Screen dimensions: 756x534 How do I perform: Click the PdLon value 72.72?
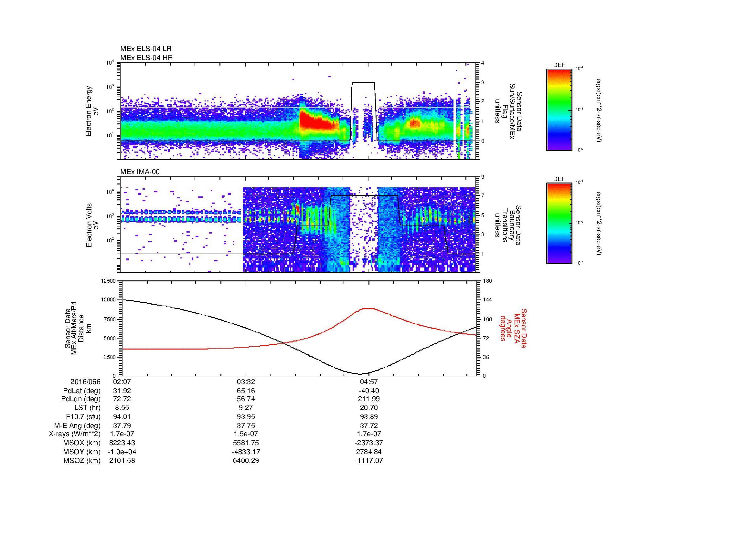[122, 399]
